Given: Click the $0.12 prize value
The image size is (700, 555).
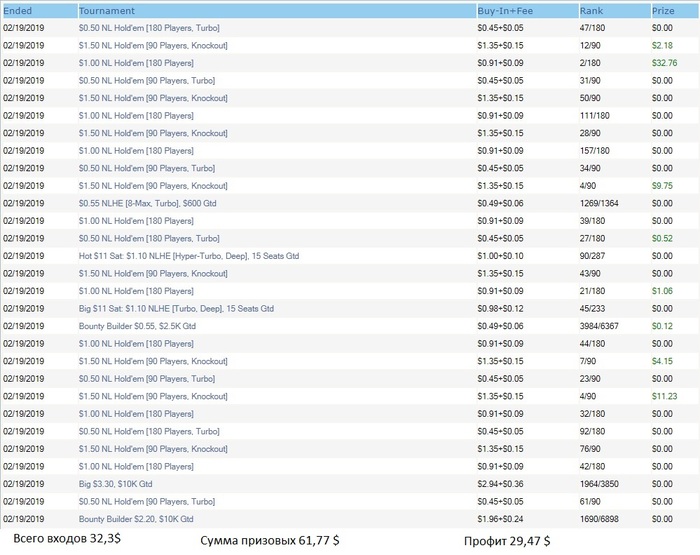Looking at the screenshot, I should [662, 326].
